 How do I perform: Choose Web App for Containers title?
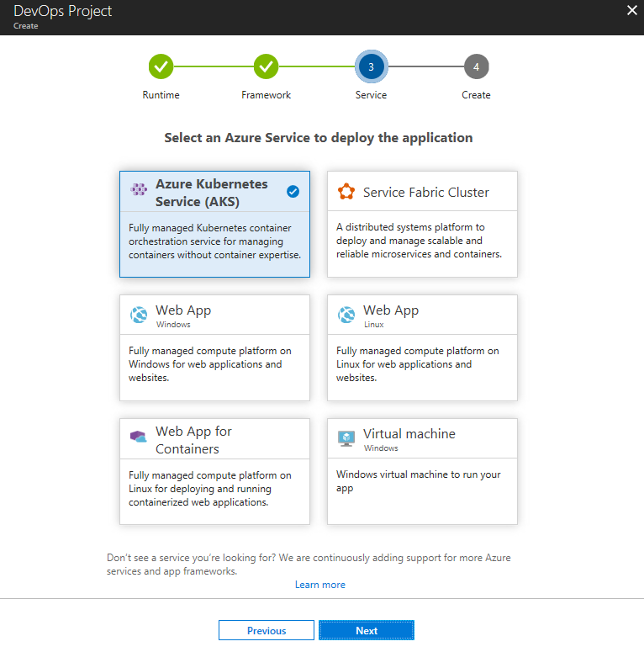(x=193, y=440)
